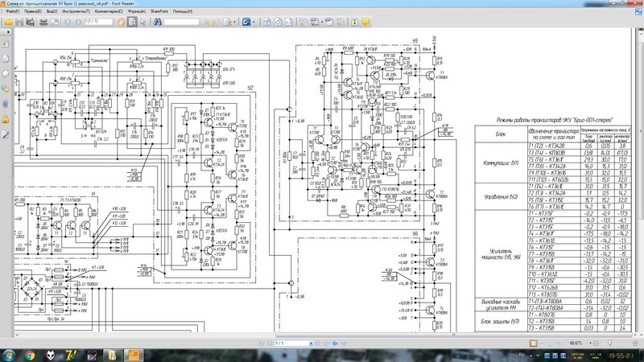Open the Bookmarks panel in the sidebar
Image resolution: width=644 pixels, height=362 pixels.
[x=6, y=43]
